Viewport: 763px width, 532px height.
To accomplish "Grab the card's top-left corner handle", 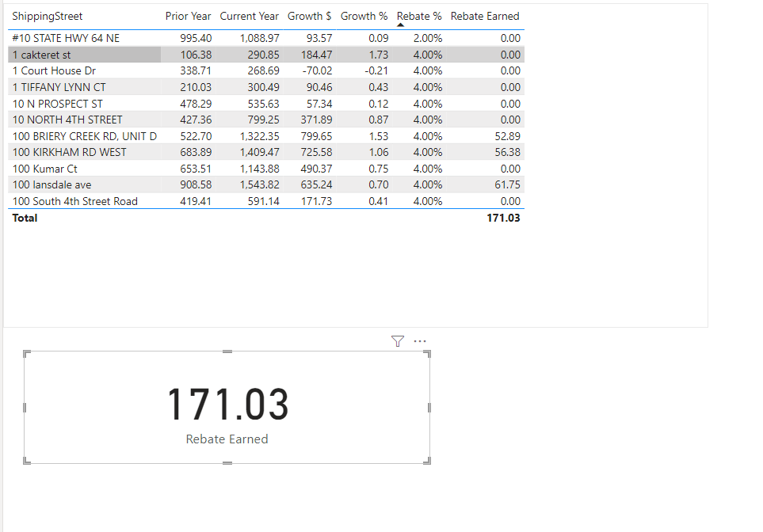I will tap(26, 354).
